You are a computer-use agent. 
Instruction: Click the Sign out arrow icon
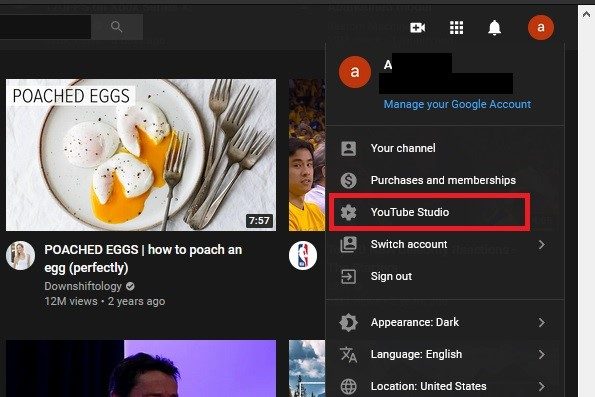point(348,276)
